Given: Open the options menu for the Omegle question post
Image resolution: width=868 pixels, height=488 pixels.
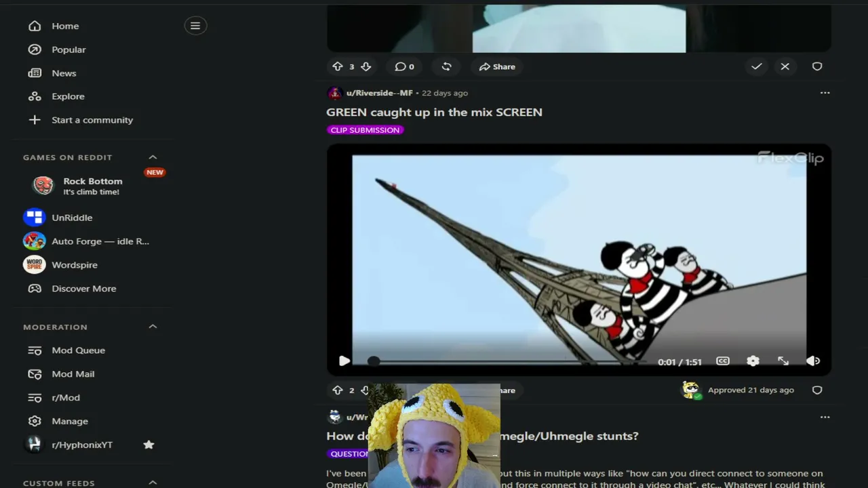Looking at the screenshot, I should coord(825,417).
